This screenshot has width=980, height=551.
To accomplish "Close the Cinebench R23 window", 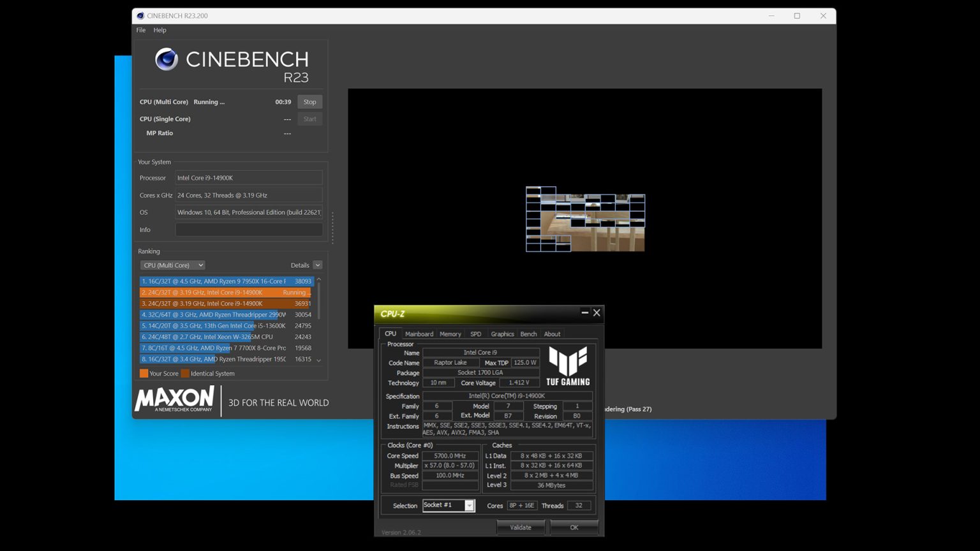I will (x=823, y=16).
